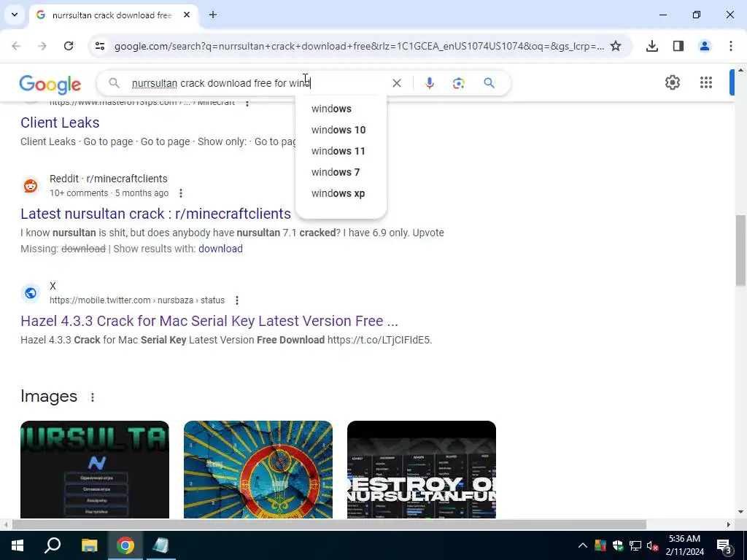The image size is (747, 560).
Task: Click the Chrome back arrow
Action: (x=16, y=46)
